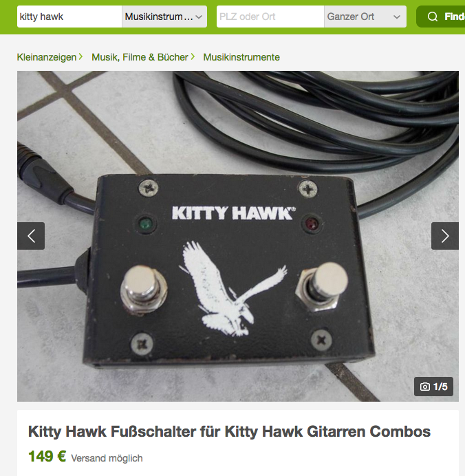Screen dimensions: 465x476
Task: Expand the Ganzer Ort radius dropdown
Action: [x=365, y=17]
